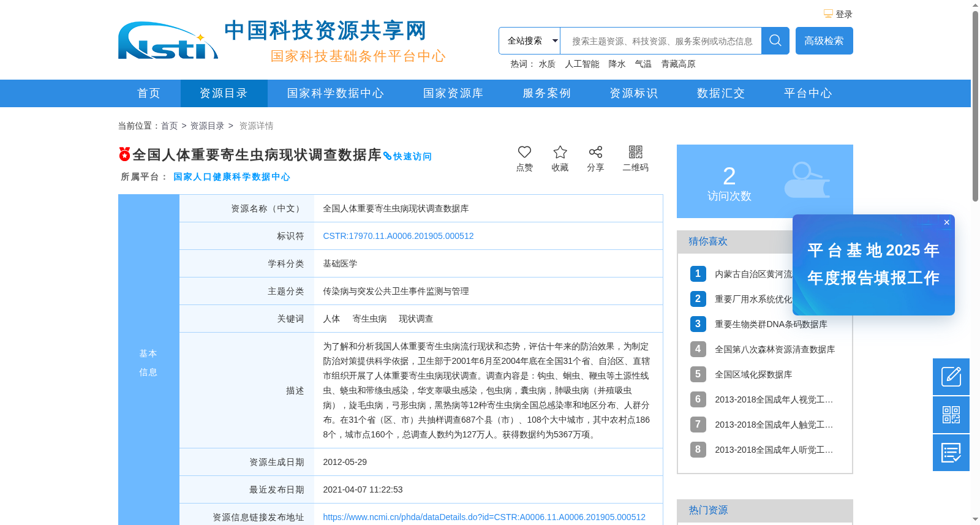The image size is (980, 525).
Task: Select hot word 青藏高原
Action: tap(678, 64)
